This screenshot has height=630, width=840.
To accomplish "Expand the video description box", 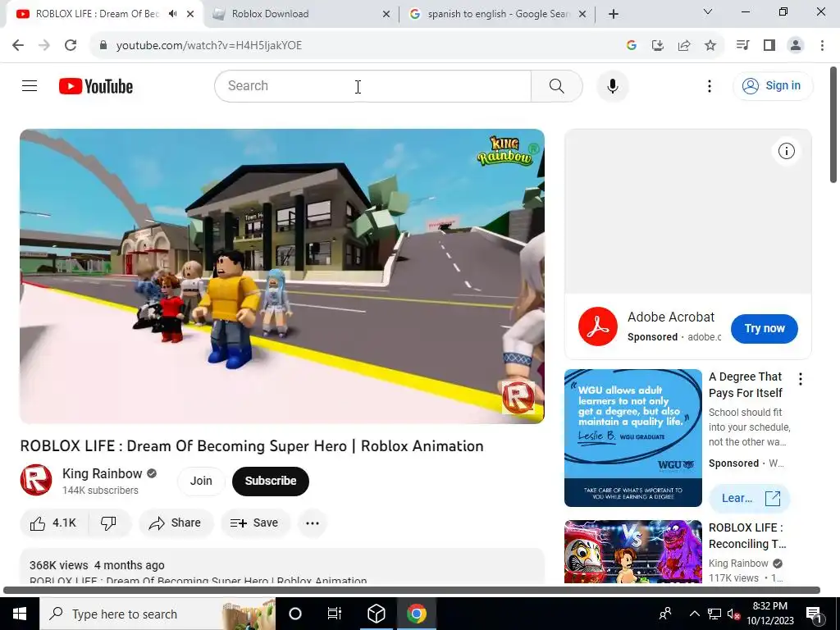I will click(x=282, y=566).
